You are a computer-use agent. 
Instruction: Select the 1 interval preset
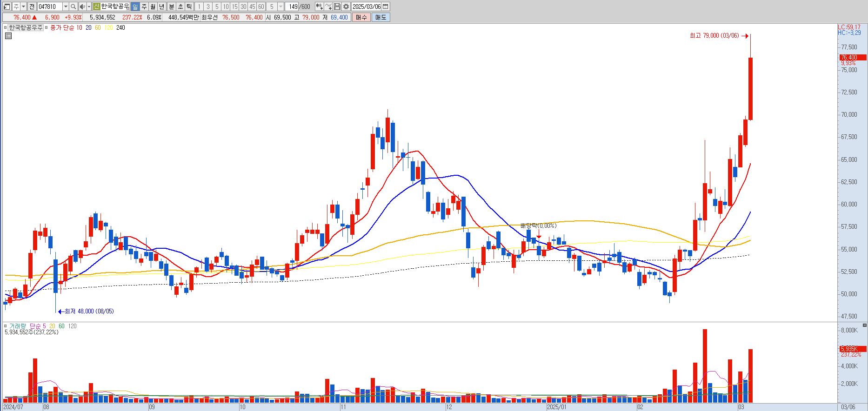pos(199,7)
